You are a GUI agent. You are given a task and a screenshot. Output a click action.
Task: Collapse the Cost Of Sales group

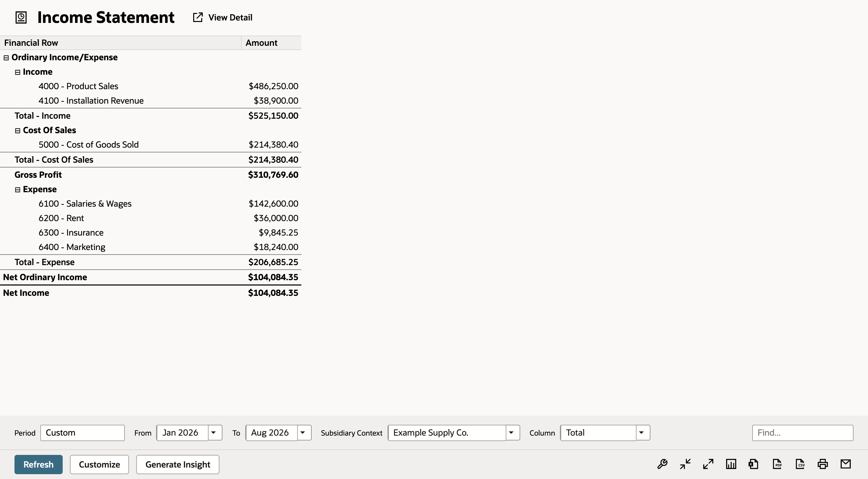[17, 130]
